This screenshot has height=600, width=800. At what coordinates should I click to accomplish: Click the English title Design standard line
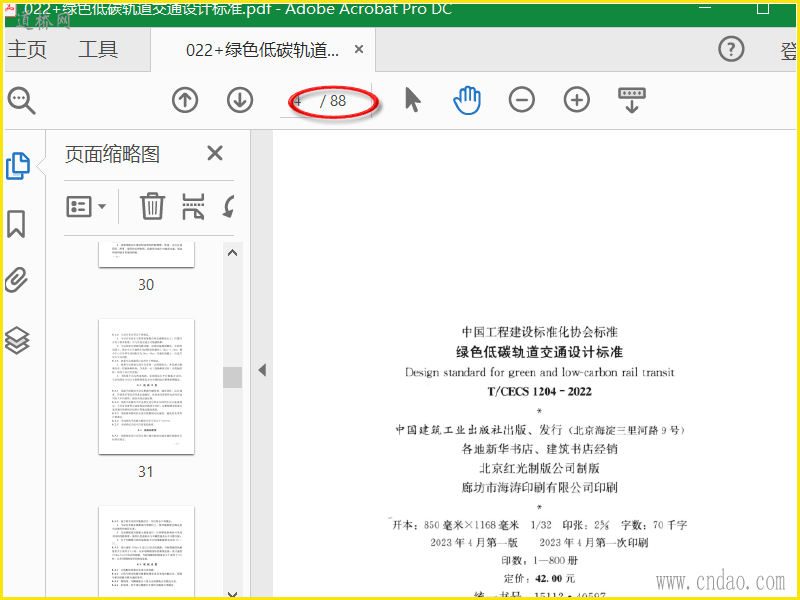coord(539,372)
